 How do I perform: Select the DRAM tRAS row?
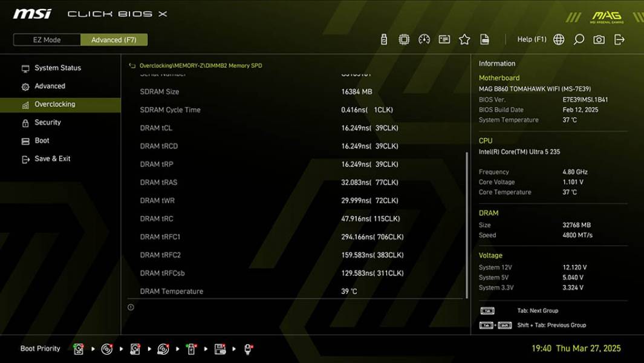pyautogui.click(x=296, y=182)
